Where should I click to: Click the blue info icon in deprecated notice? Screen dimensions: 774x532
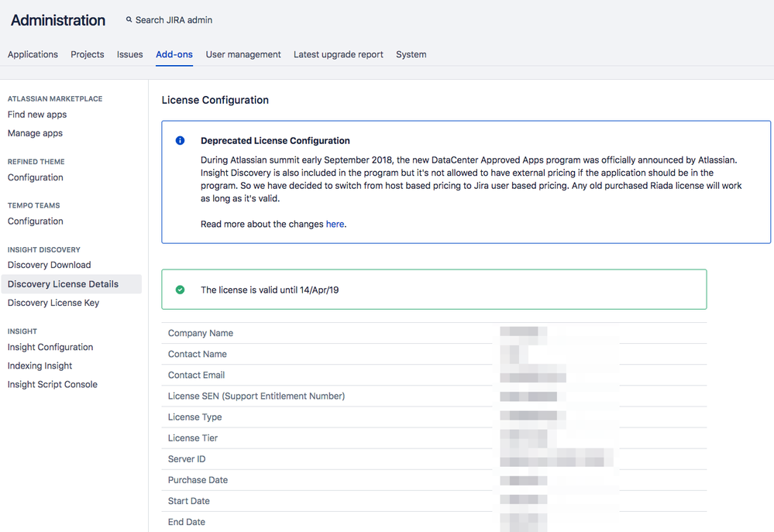point(181,141)
